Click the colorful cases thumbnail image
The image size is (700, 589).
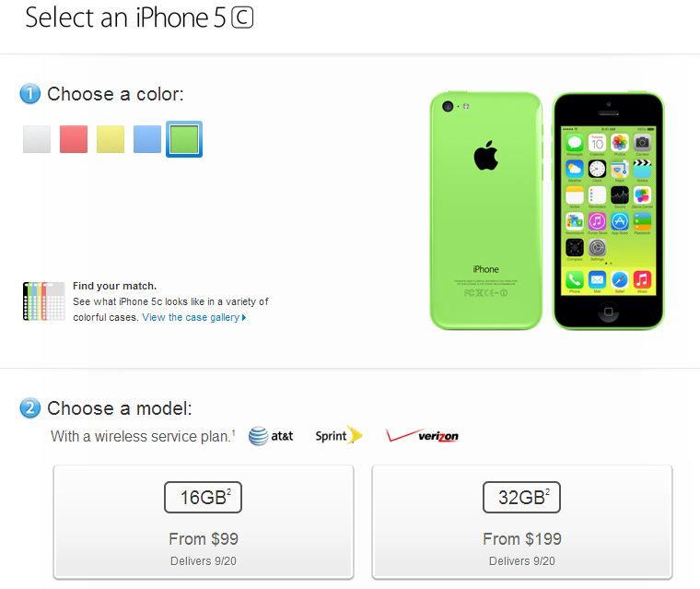(x=44, y=301)
